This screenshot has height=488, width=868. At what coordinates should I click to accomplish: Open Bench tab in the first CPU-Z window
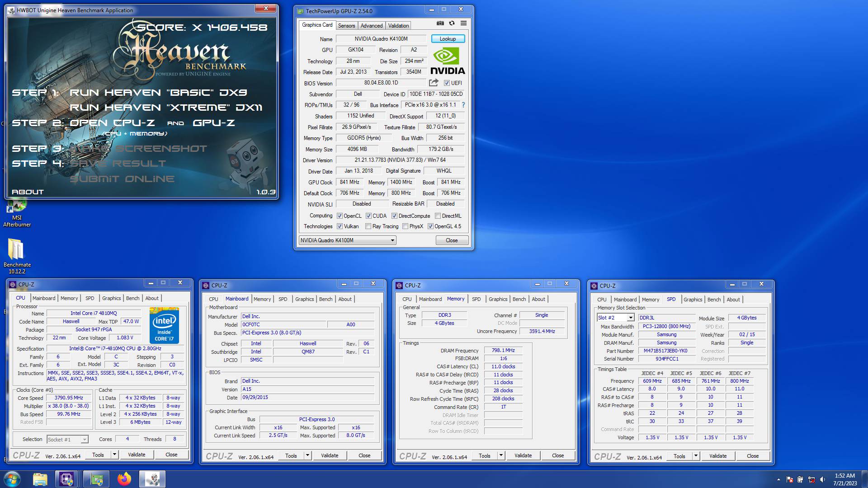(x=132, y=298)
